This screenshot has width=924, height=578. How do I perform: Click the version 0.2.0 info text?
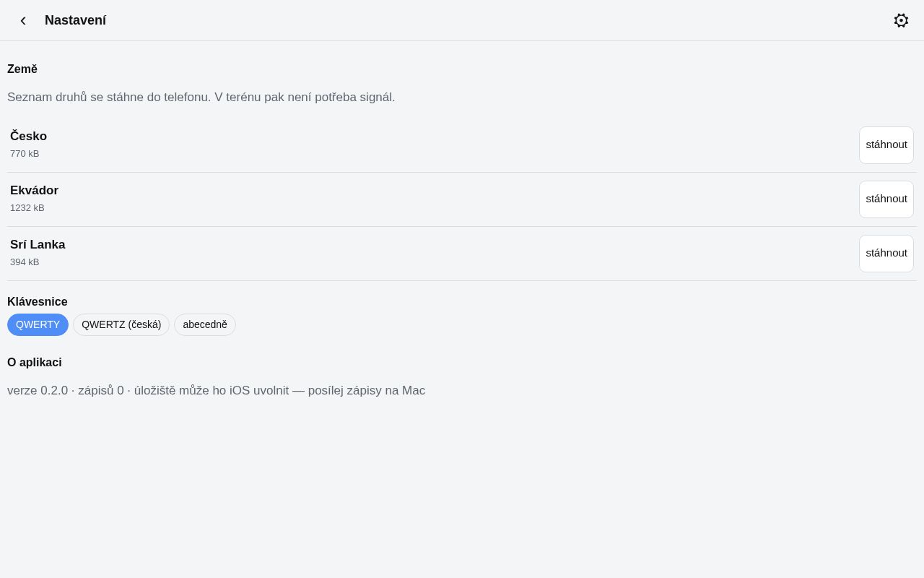tap(216, 391)
